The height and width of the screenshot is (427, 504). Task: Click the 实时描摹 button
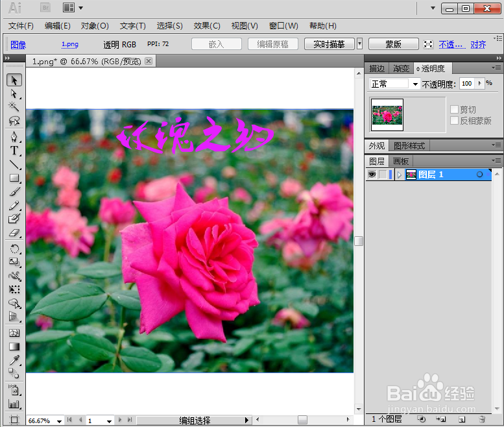pyautogui.click(x=329, y=44)
